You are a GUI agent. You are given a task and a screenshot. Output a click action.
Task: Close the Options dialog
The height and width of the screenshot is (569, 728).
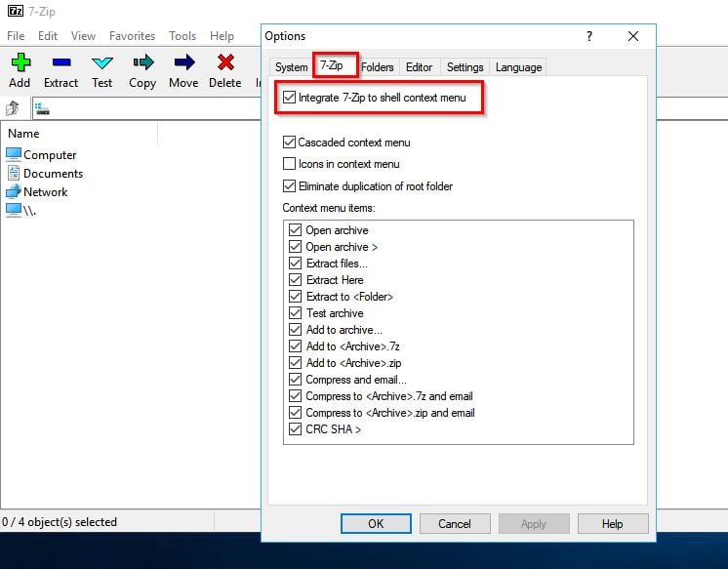[x=632, y=36]
